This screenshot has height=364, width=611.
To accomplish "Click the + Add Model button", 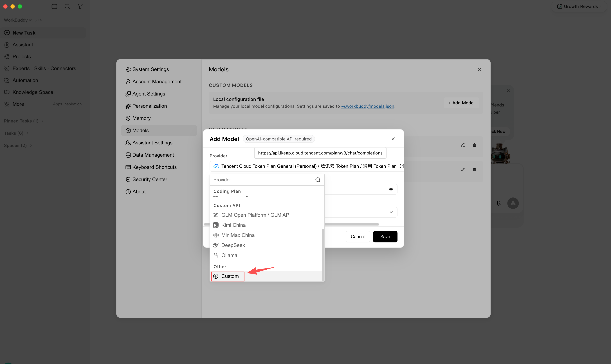I will [461, 103].
